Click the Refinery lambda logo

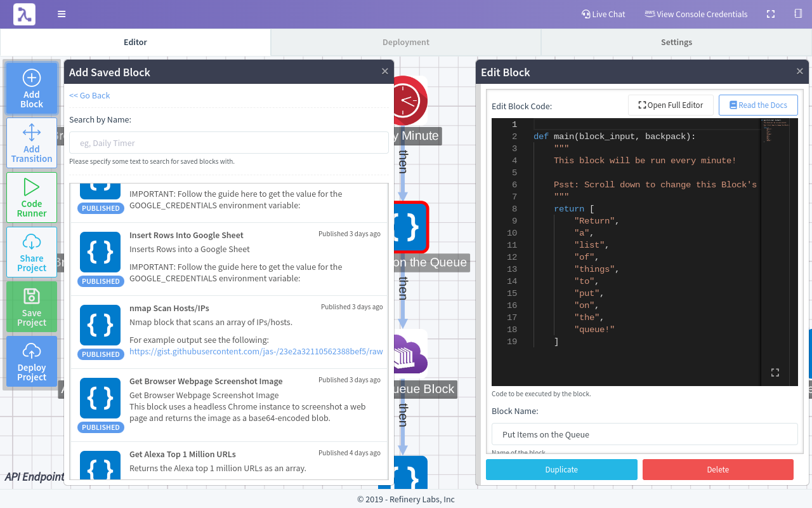24,14
